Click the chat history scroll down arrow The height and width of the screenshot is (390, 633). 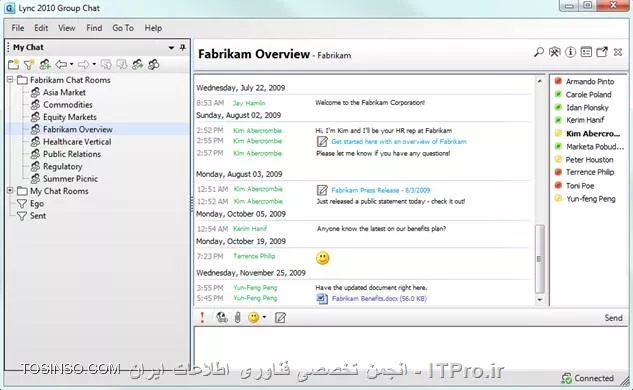540,300
